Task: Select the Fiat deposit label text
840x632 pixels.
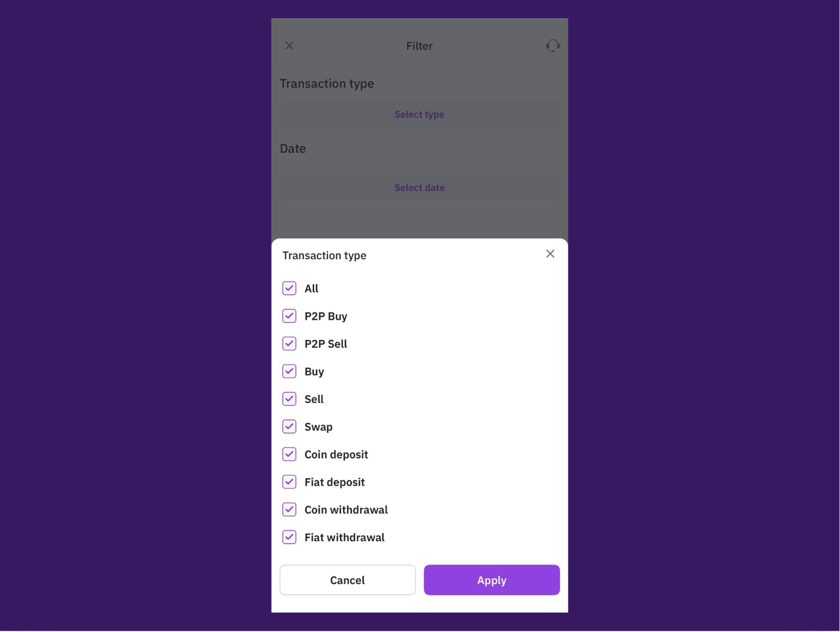Action: coord(335,482)
